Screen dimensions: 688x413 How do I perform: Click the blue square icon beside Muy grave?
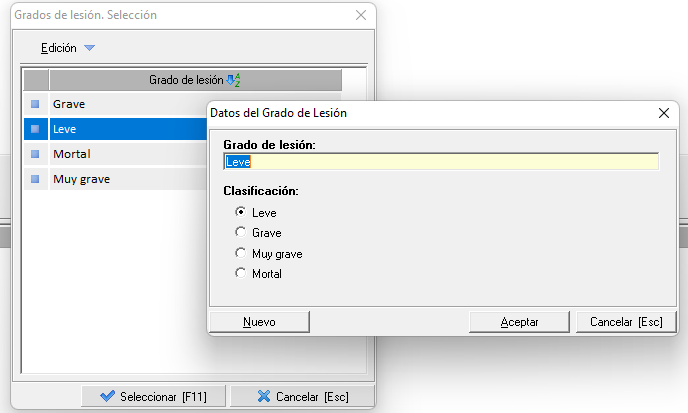[x=36, y=179]
